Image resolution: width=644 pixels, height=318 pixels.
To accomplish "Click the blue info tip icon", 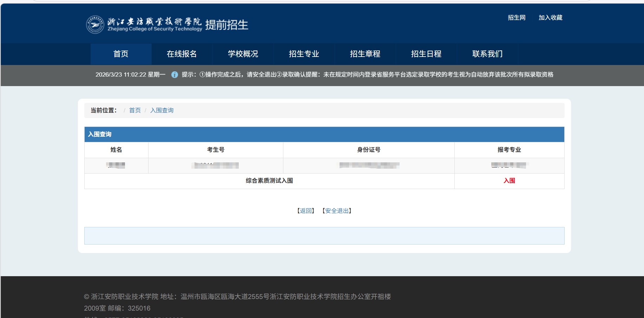I will (x=175, y=74).
